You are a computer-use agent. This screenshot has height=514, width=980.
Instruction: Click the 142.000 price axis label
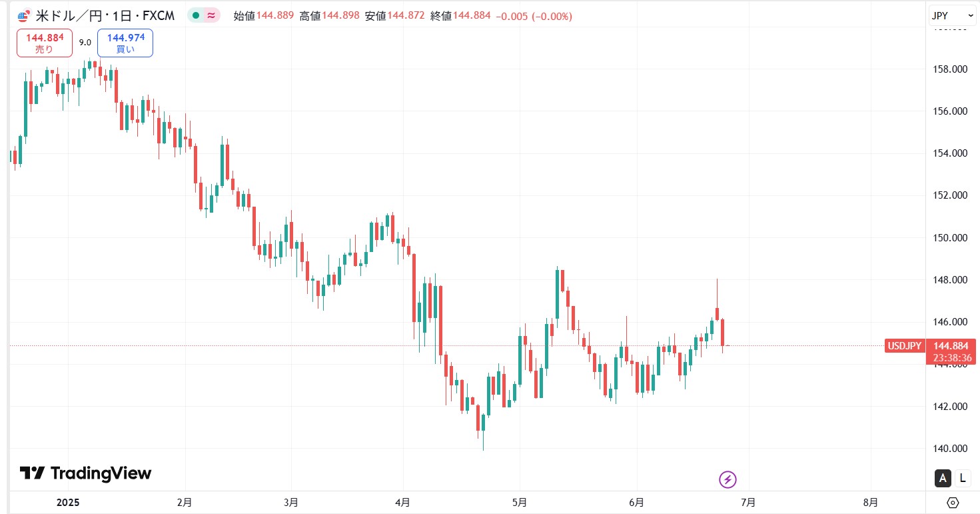(950, 407)
